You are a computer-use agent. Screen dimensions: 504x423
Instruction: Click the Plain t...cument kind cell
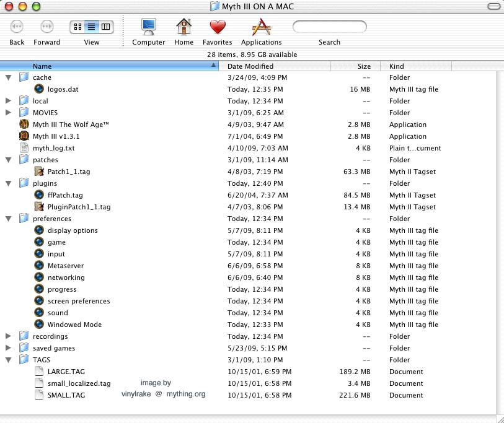pos(415,148)
